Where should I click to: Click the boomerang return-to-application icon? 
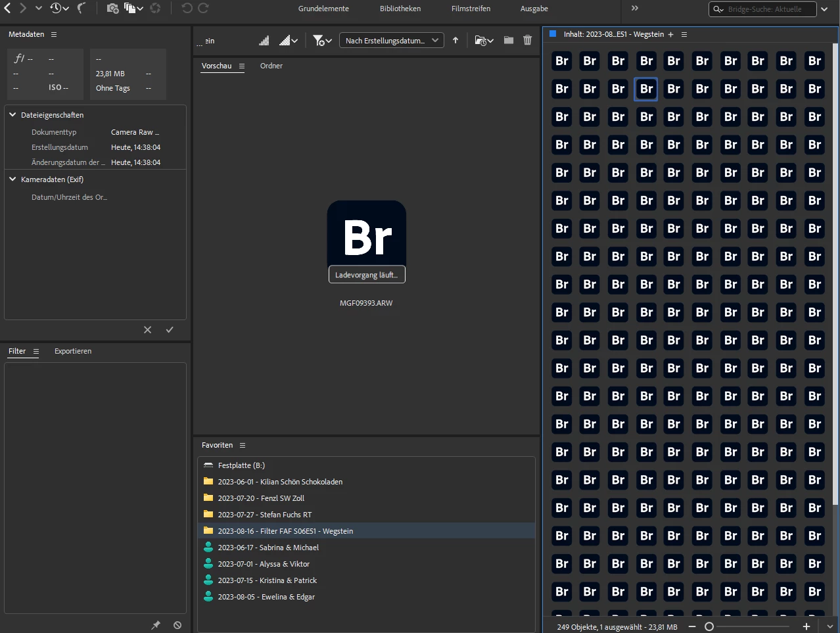(82, 9)
